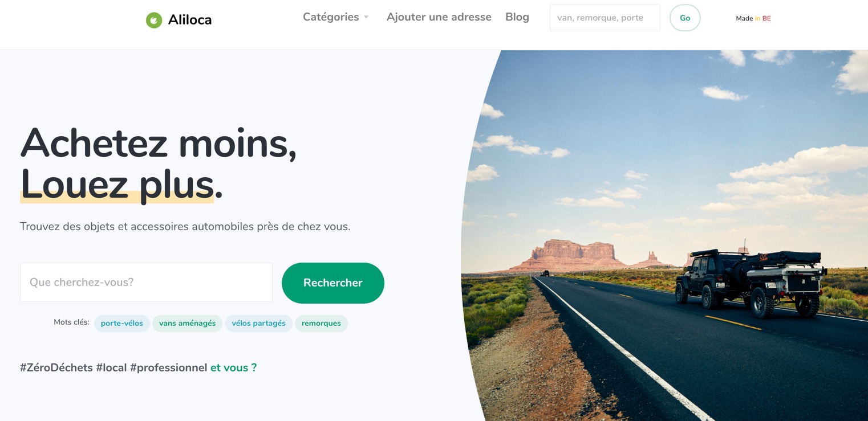Open the Catégories menu
The image size is (868, 421).
[x=336, y=17]
